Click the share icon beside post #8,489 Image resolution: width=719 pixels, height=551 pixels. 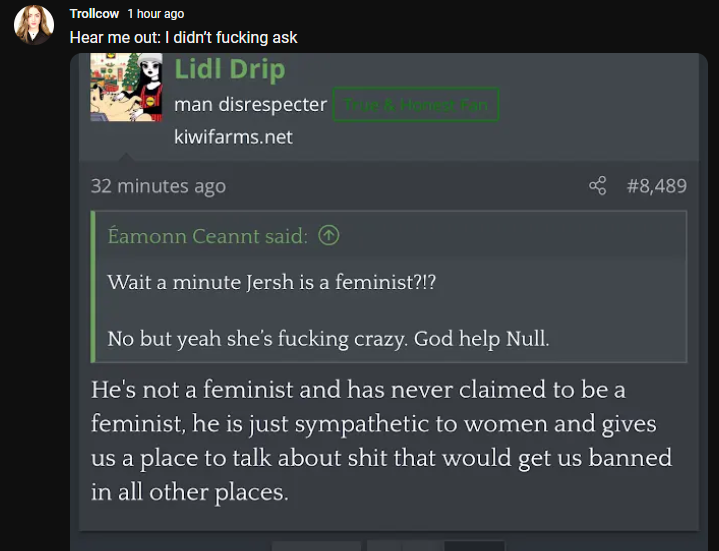(597, 186)
